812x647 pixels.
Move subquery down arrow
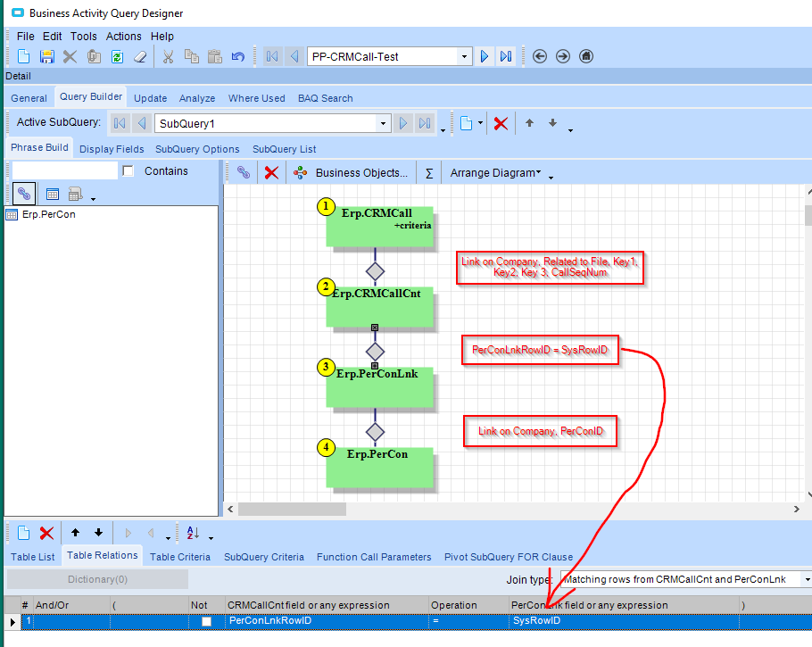pos(552,123)
